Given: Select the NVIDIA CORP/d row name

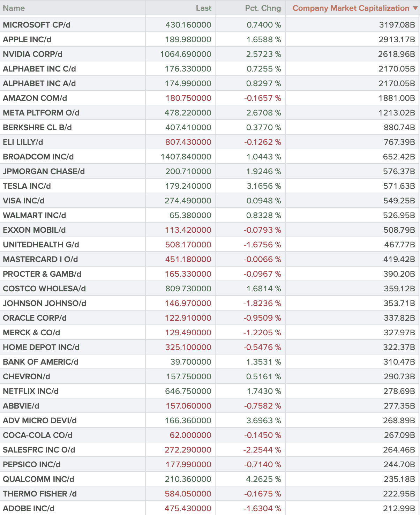Looking at the screenshot, I should [33, 54].
